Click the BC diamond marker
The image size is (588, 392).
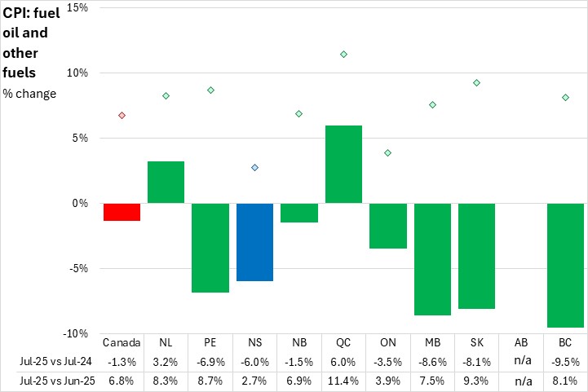(565, 98)
